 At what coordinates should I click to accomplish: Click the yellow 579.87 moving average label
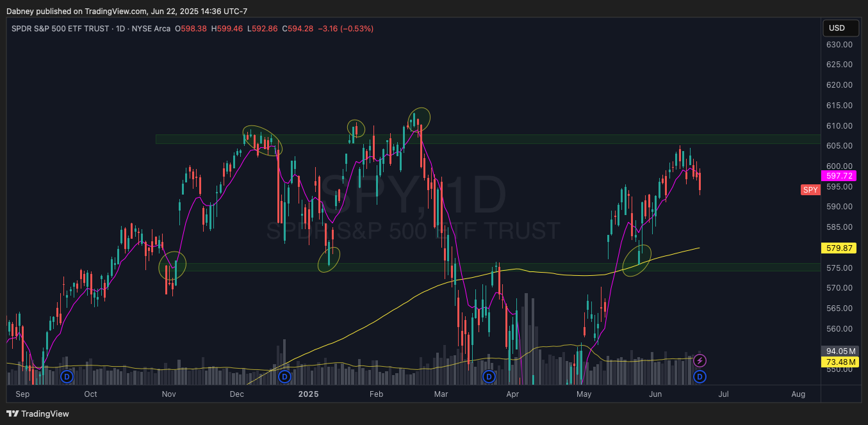point(839,248)
